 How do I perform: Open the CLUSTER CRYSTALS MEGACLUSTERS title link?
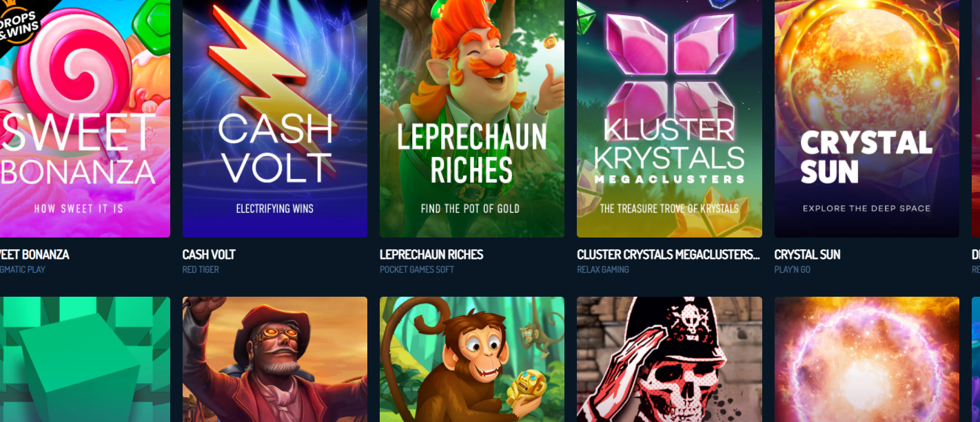668,255
